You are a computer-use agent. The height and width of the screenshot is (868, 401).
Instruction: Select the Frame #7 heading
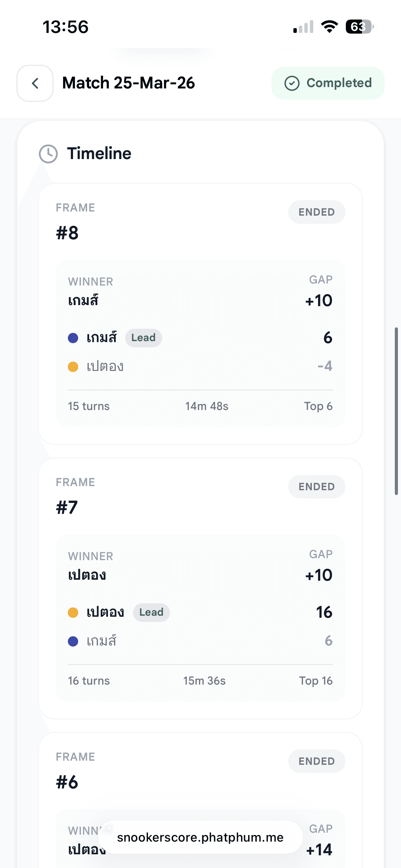coord(67,507)
